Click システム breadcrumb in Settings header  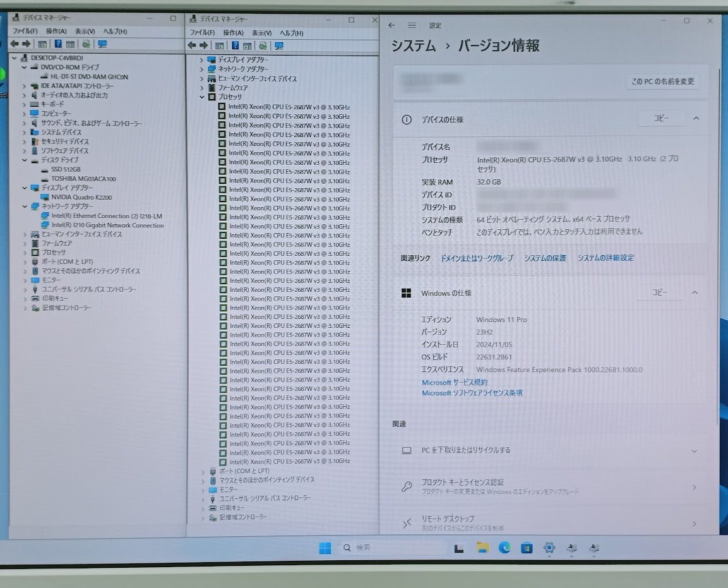coord(413,45)
